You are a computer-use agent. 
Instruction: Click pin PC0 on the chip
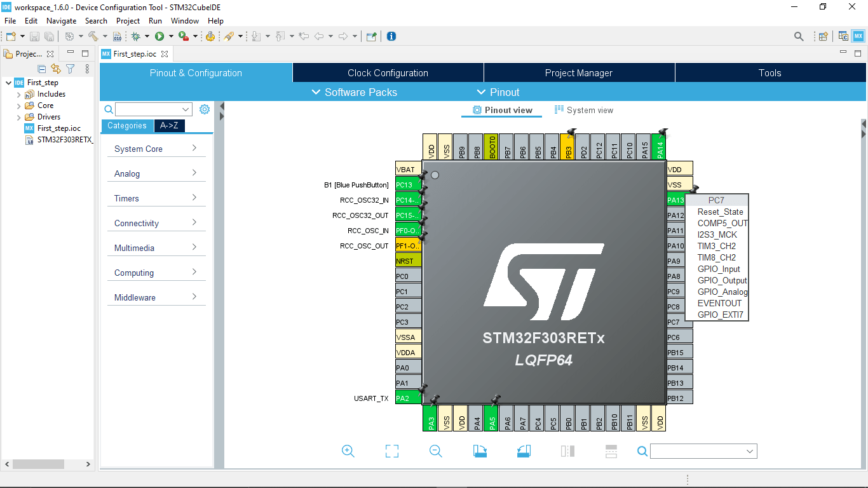(x=408, y=276)
